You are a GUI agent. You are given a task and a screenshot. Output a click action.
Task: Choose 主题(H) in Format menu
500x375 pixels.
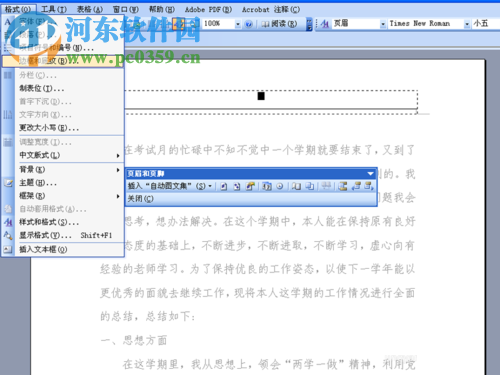63,183
